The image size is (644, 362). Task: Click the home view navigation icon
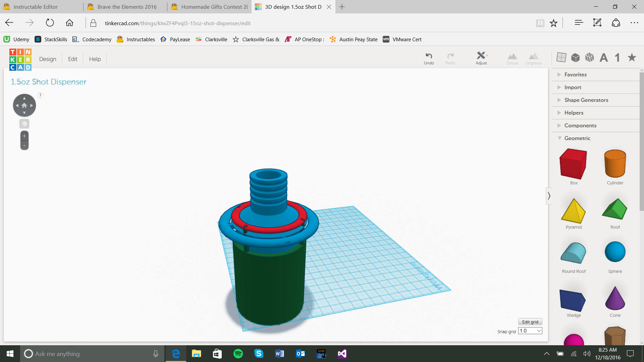(x=24, y=105)
